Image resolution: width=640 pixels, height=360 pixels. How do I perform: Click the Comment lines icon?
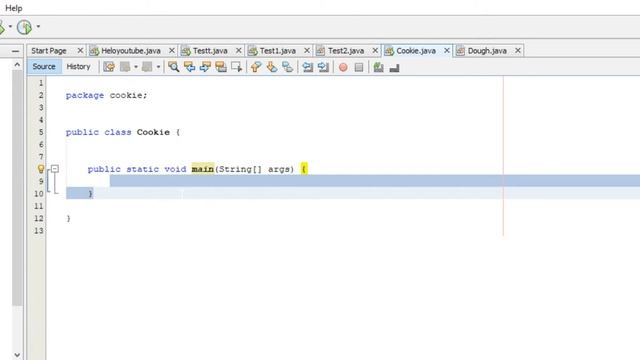378,67
